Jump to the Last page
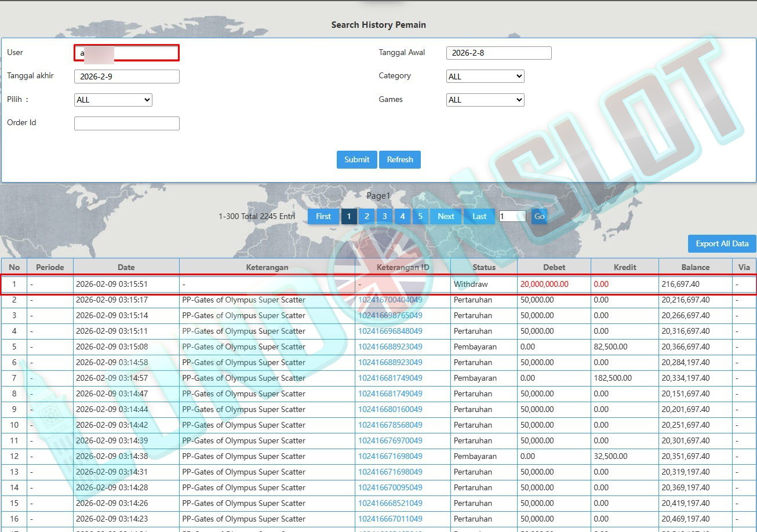 pos(479,216)
